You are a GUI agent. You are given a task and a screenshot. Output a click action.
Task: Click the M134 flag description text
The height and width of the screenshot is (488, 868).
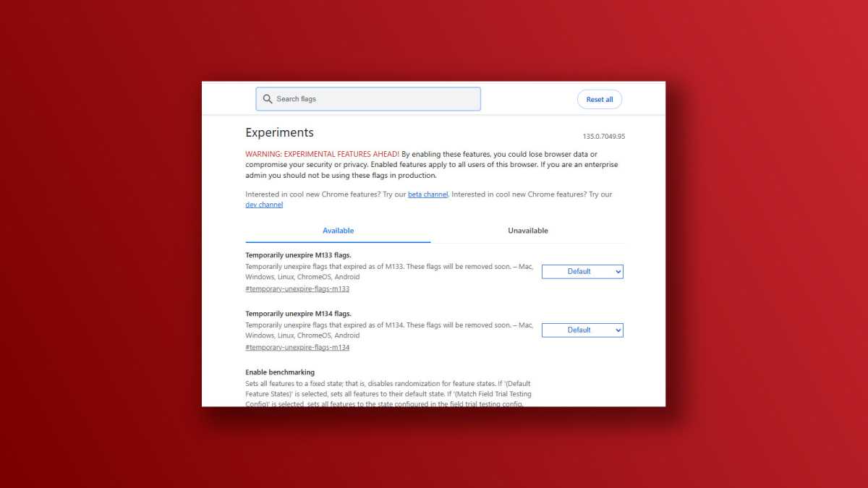coord(388,330)
